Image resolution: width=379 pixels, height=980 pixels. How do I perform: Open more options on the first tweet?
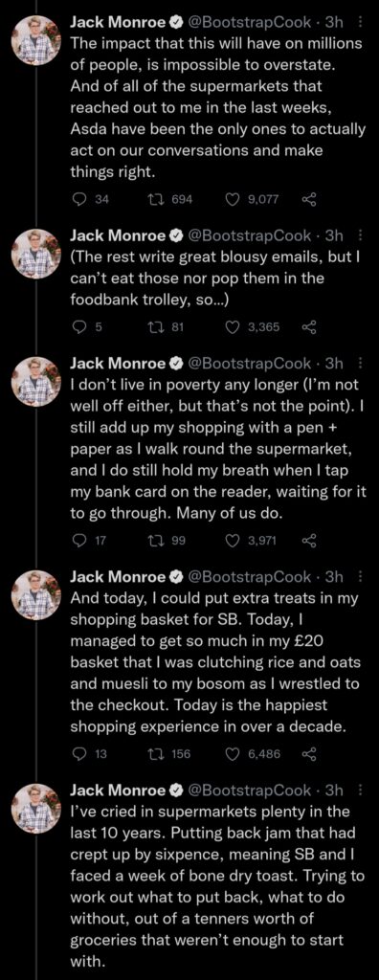tap(358, 23)
